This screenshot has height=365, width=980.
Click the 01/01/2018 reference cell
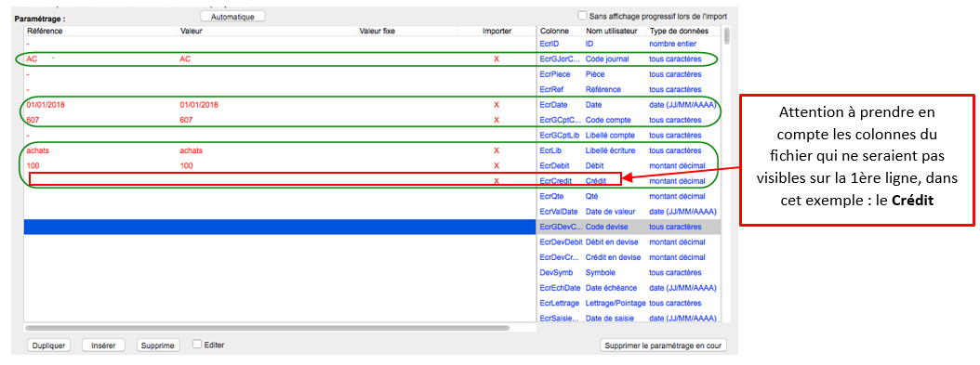click(x=46, y=105)
